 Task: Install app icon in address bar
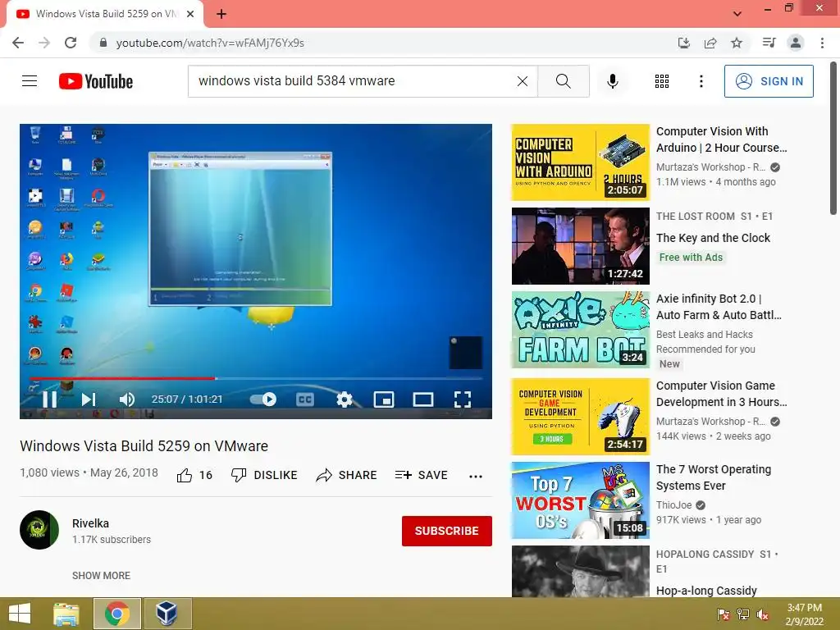point(683,43)
